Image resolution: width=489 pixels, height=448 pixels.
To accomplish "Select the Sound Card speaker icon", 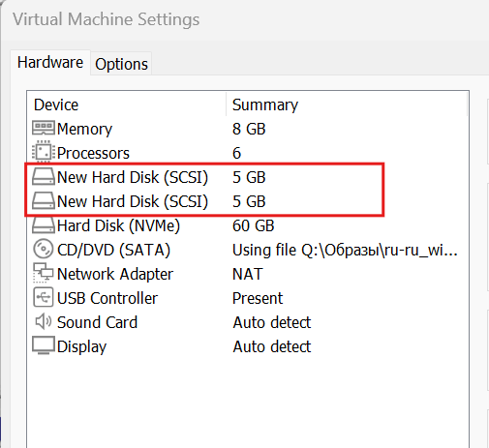I will click(x=43, y=321).
